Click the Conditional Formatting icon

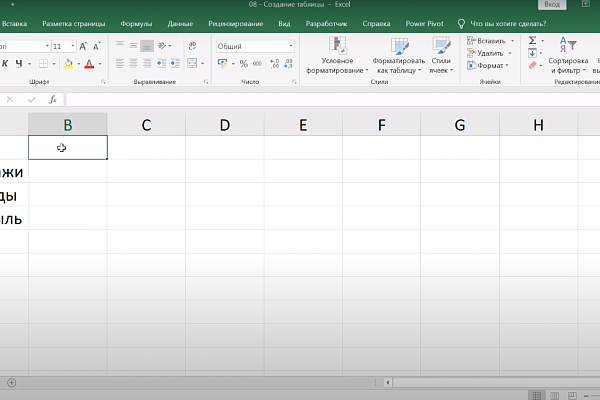337,46
